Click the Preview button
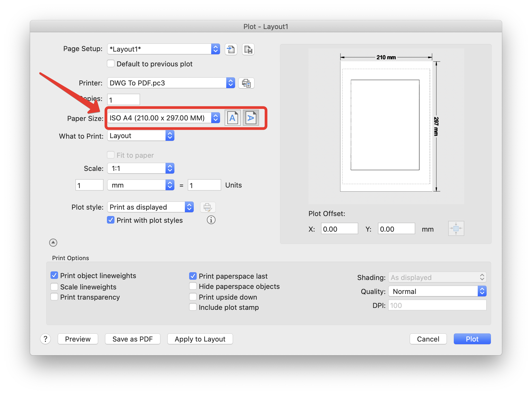Screen dimensions: 532x395 (x=78, y=339)
